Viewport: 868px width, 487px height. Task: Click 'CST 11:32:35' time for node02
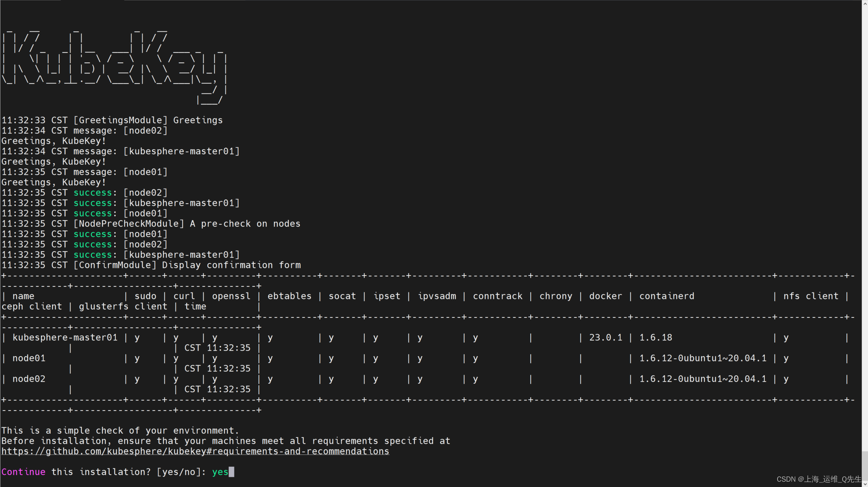pos(217,389)
